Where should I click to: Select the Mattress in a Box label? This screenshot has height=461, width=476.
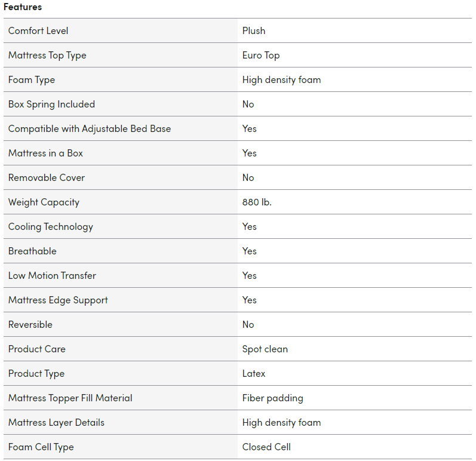click(45, 153)
